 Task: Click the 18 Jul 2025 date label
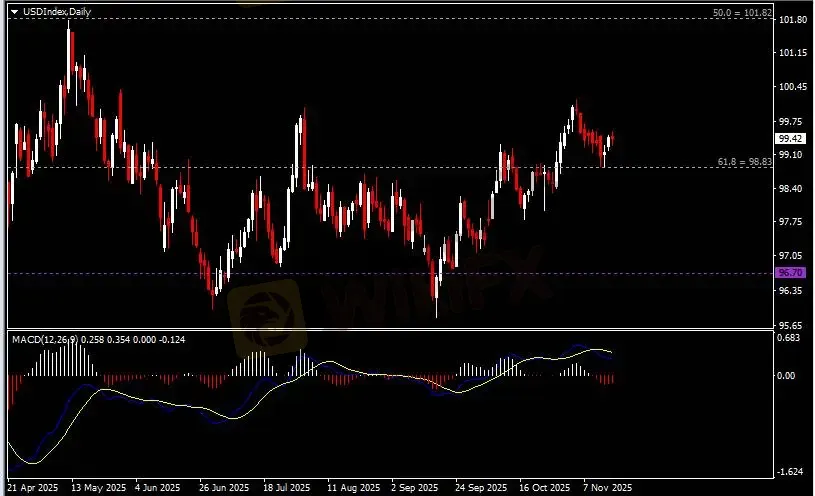click(x=284, y=489)
